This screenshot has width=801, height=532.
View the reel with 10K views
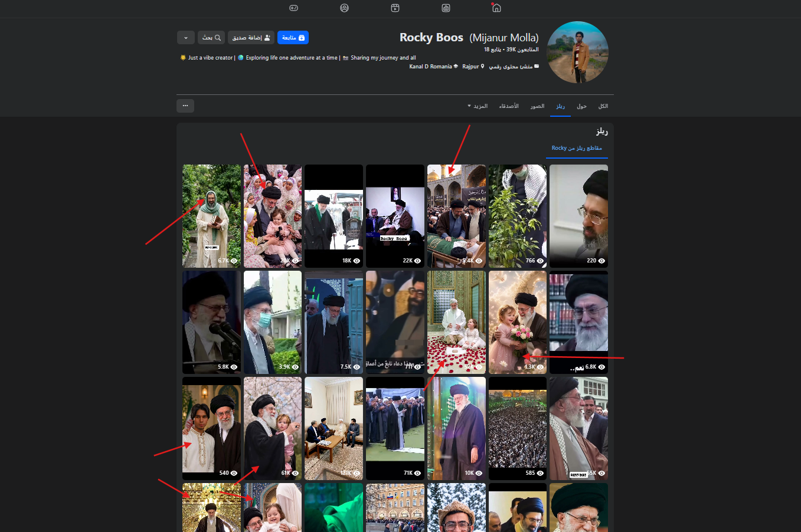(x=456, y=428)
